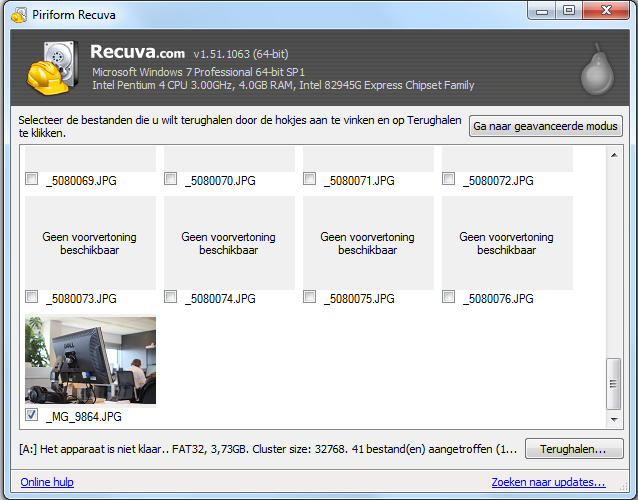Maximize the Piriform Recuva window
The image size is (638, 500).
click(x=569, y=11)
